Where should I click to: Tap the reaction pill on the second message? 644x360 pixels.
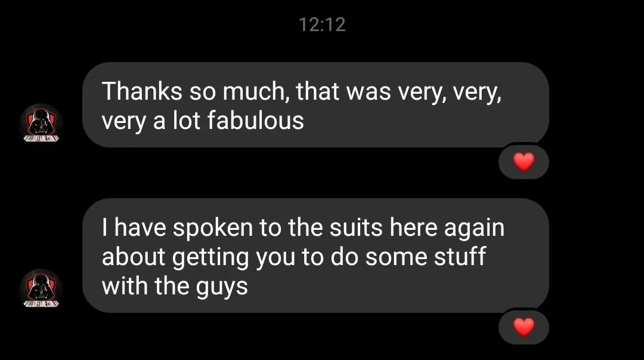point(524,327)
